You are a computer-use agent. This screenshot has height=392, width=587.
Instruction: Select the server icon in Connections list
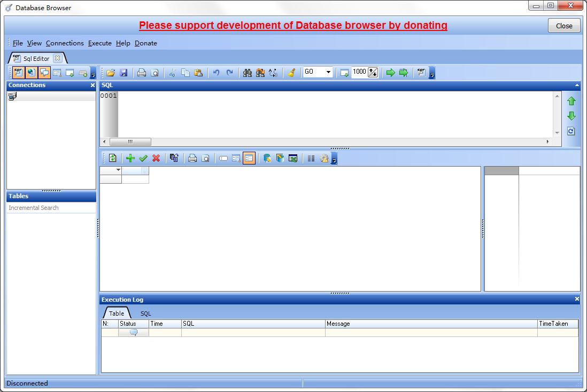[x=12, y=96]
